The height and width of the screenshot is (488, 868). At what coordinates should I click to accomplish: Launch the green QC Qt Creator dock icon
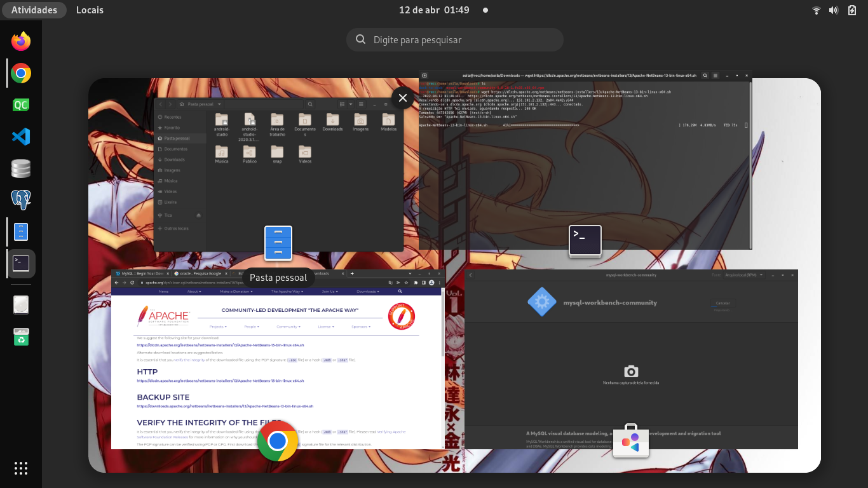point(21,105)
